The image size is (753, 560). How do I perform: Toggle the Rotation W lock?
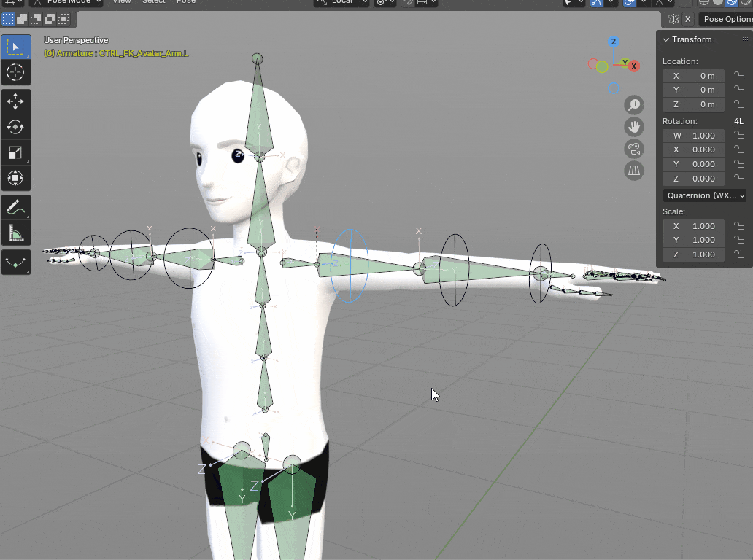738,136
